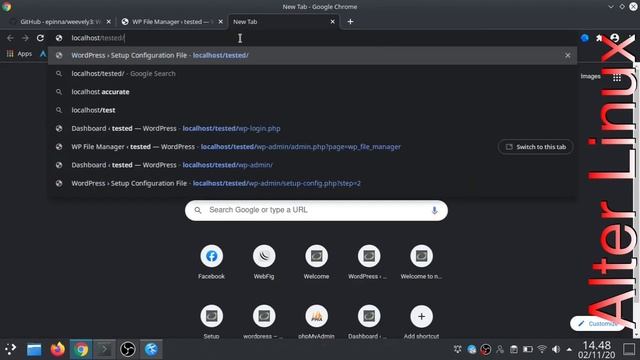Click the Customize button

coord(597,323)
